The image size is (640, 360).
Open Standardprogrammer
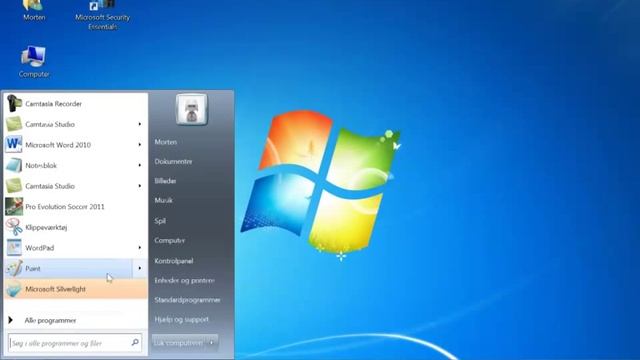pyautogui.click(x=187, y=300)
